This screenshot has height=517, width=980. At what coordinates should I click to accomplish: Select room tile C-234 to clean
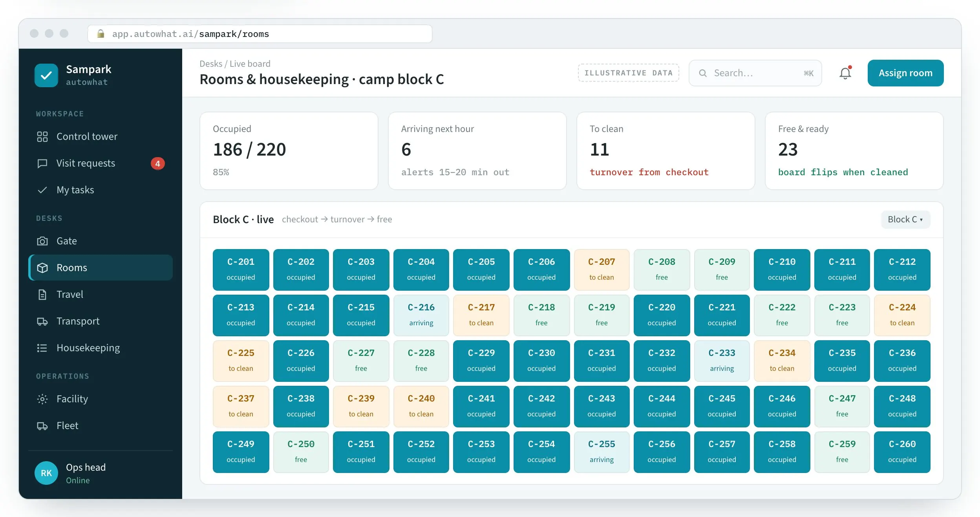(782, 361)
